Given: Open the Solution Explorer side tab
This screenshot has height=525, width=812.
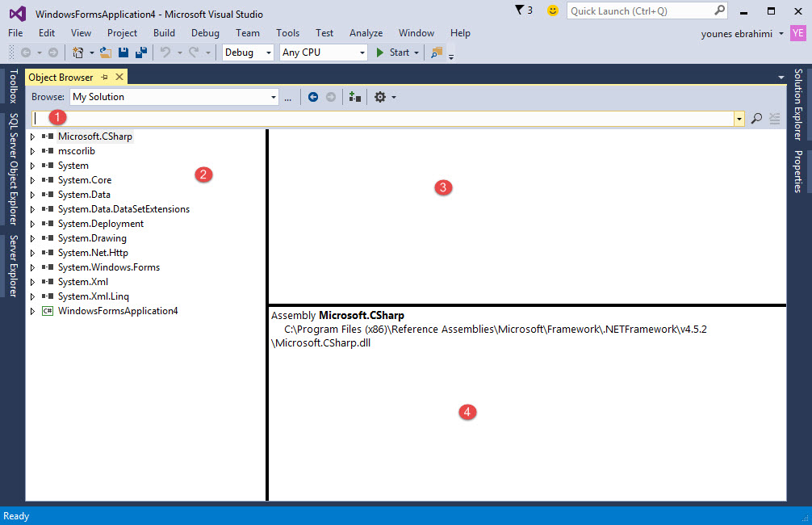Looking at the screenshot, I should click(798, 104).
